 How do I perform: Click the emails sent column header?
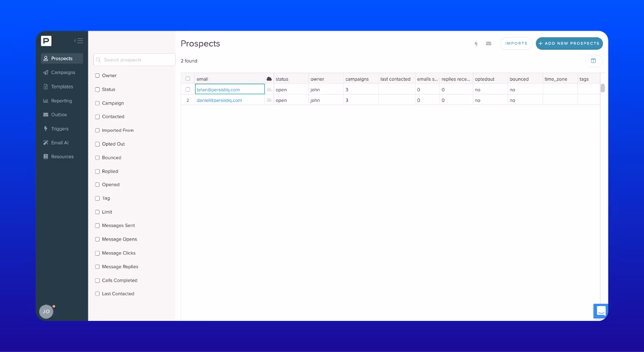tap(427, 79)
